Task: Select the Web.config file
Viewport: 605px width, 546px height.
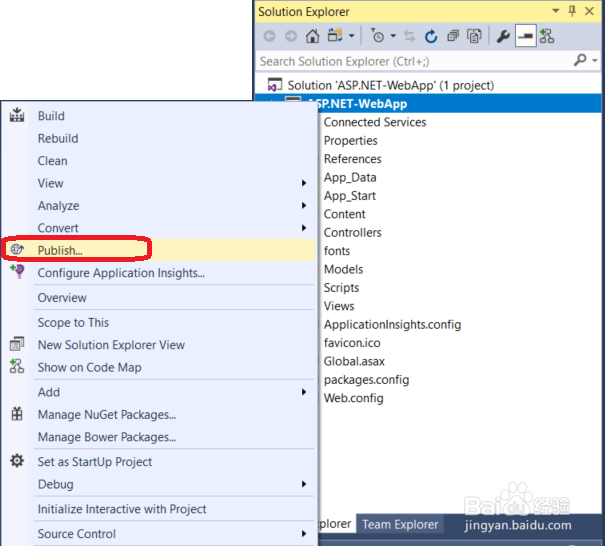Action: (353, 398)
